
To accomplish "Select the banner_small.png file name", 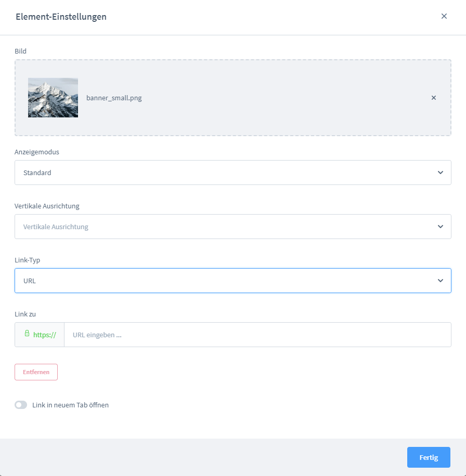I will (114, 98).
